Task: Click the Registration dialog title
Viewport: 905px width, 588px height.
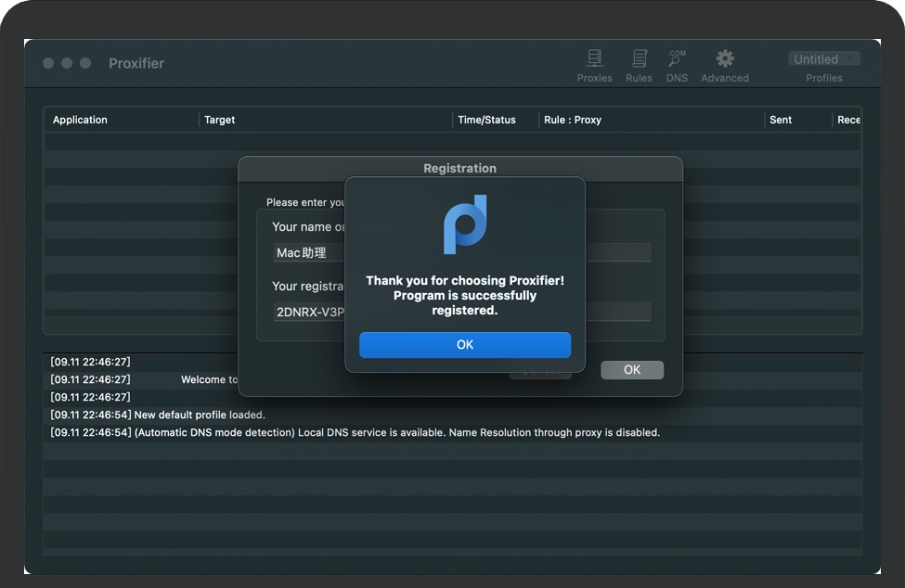Action: 460,168
